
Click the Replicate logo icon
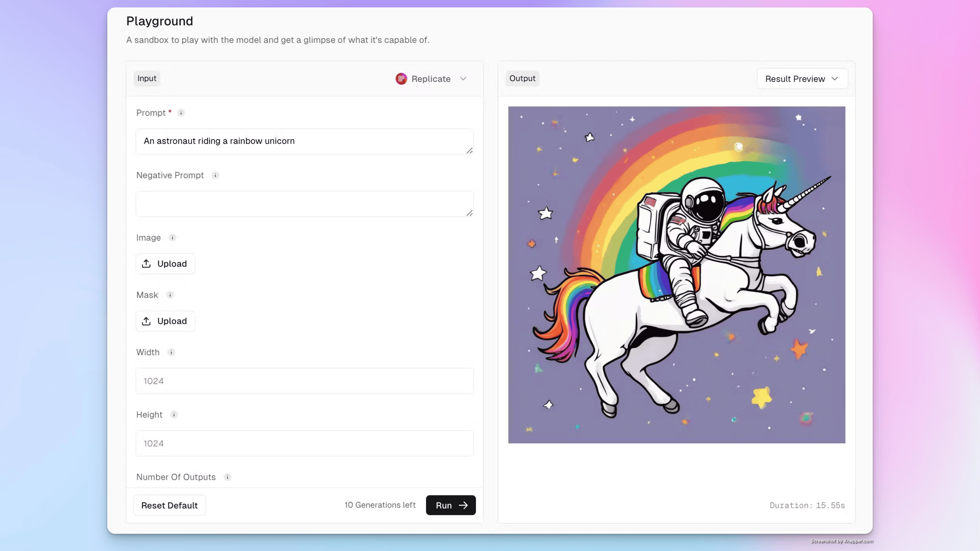click(401, 79)
